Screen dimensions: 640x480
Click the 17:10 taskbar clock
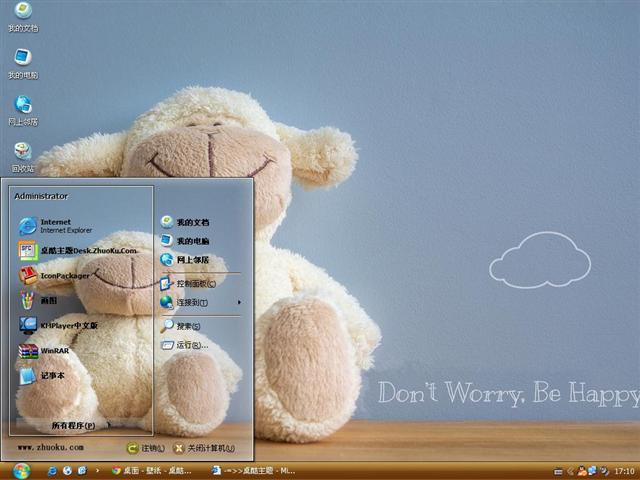624,471
